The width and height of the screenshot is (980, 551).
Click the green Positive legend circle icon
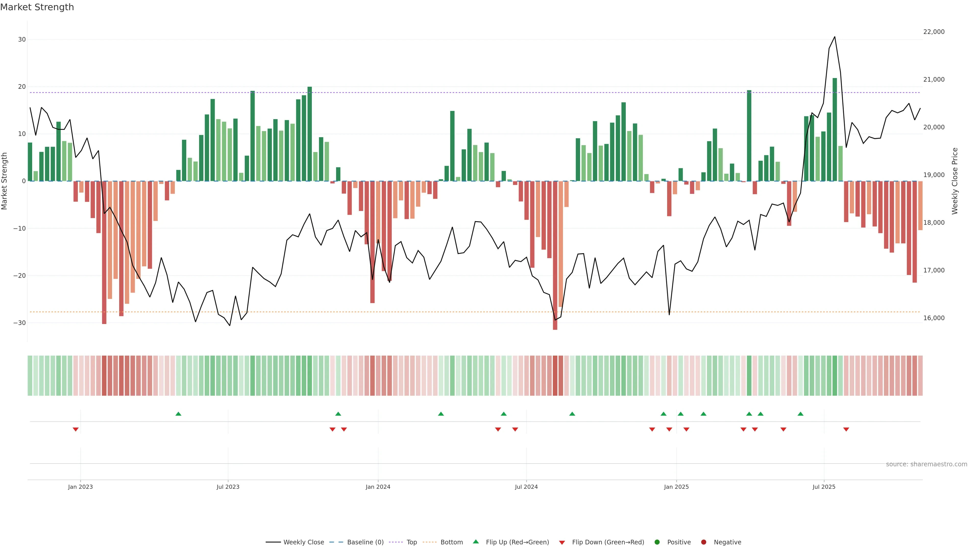657,542
